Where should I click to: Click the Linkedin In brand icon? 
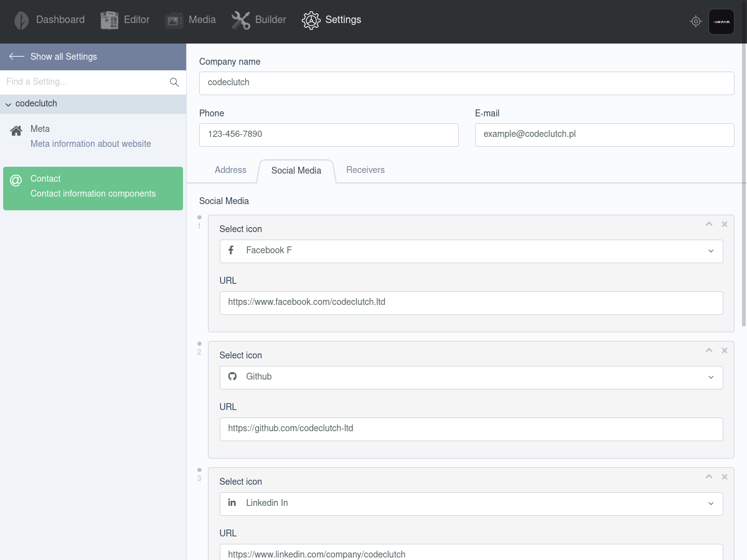coord(232,503)
